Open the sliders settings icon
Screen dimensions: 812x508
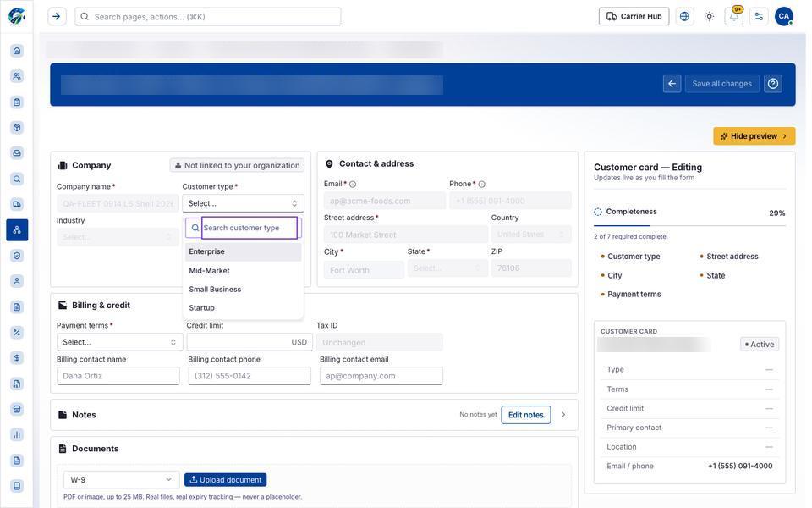[x=760, y=17]
